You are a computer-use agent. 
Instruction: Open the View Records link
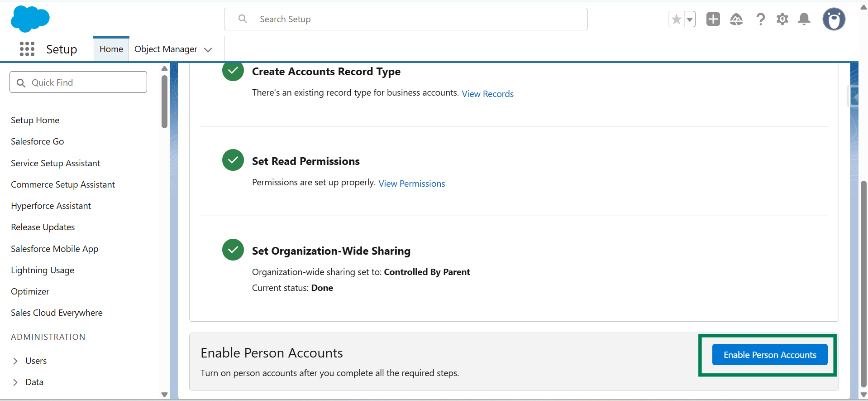[487, 94]
